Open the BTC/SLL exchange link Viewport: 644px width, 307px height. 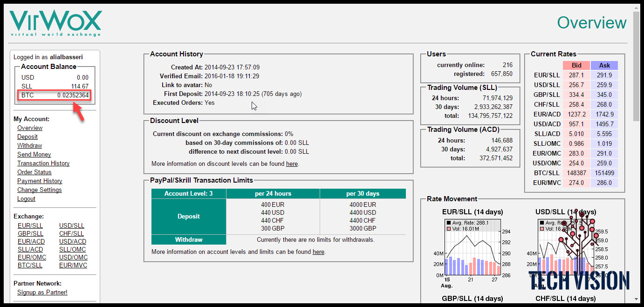[x=30, y=265]
